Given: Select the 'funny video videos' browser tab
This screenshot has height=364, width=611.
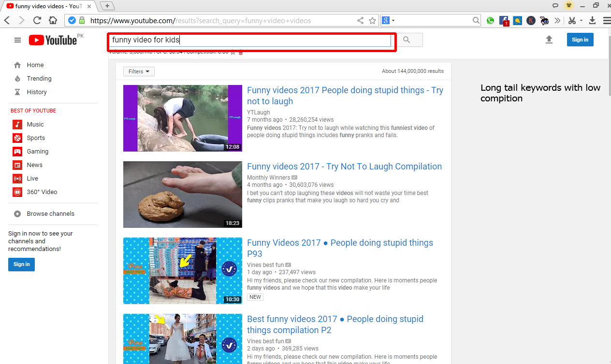Looking at the screenshot, I should [49, 6].
